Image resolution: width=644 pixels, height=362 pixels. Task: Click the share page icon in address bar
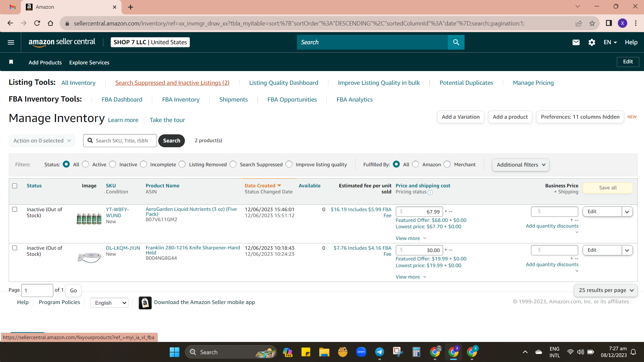tap(579, 23)
